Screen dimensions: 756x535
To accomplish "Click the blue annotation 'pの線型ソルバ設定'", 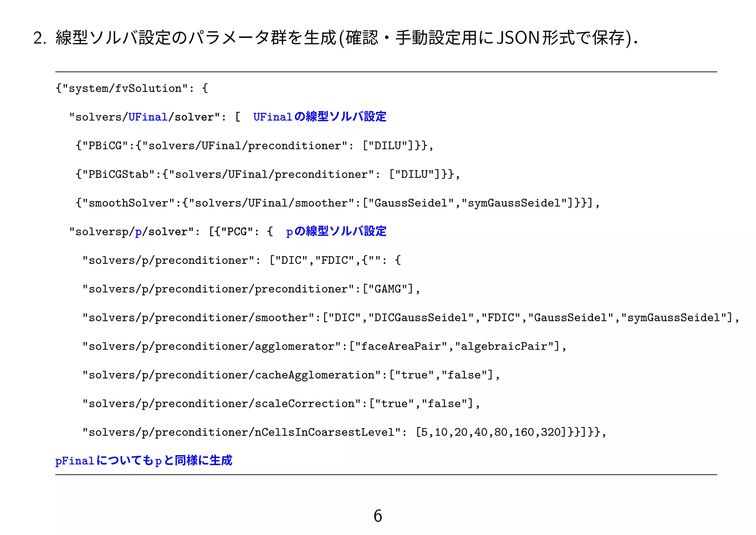I will pyautogui.click(x=336, y=231).
